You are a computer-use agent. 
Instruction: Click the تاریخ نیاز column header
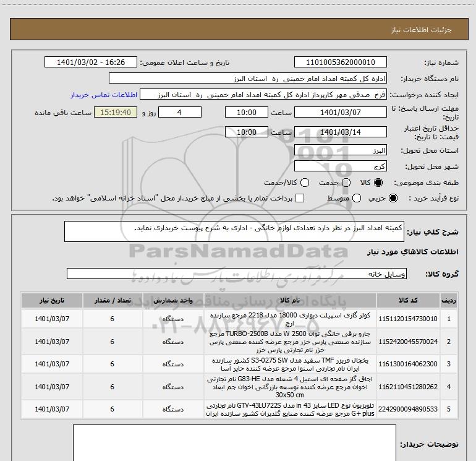(52, 301)
